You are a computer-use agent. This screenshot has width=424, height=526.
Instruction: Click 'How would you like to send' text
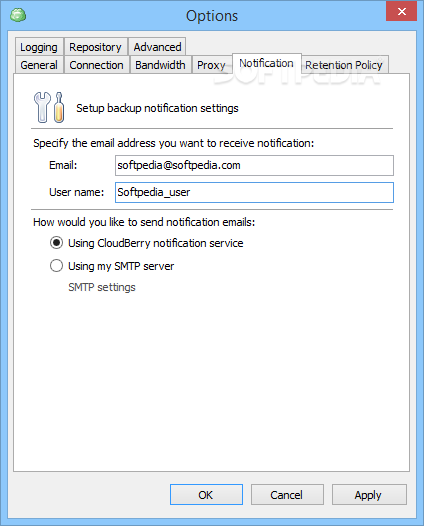coord(144,222)
